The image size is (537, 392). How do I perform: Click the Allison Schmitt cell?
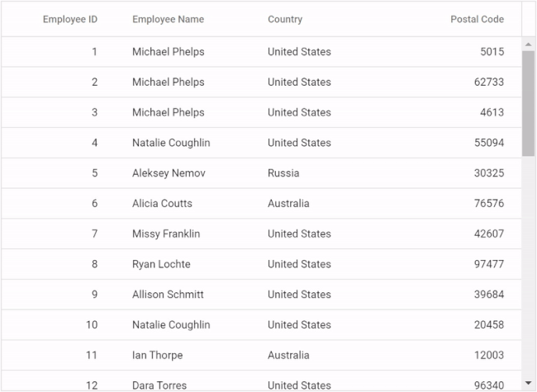click(168, 295)
